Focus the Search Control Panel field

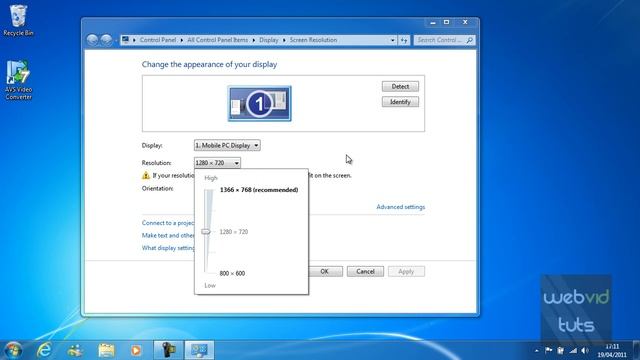click(x=440, y=40)
